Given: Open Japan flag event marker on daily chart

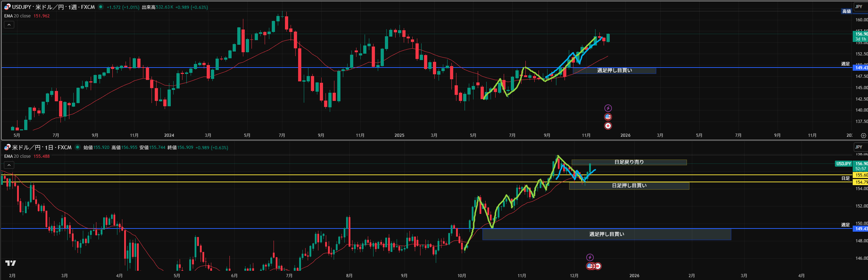Looking at the screenshot, I should coord(598,266).
